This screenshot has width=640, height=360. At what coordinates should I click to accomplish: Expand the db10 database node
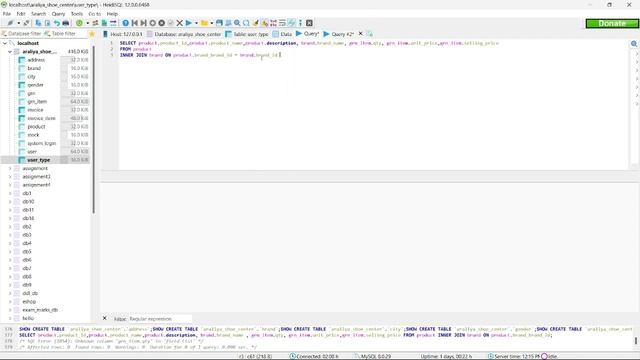[x=10, y=202]
